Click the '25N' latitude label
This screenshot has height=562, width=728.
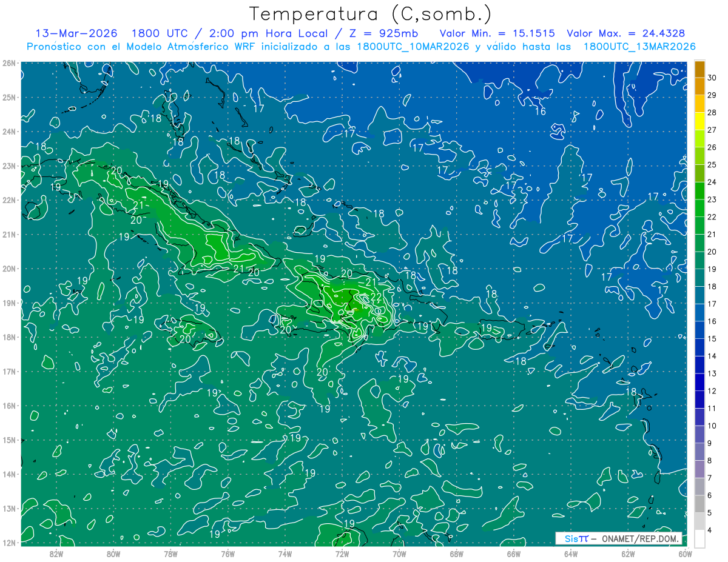pos(8,98)
